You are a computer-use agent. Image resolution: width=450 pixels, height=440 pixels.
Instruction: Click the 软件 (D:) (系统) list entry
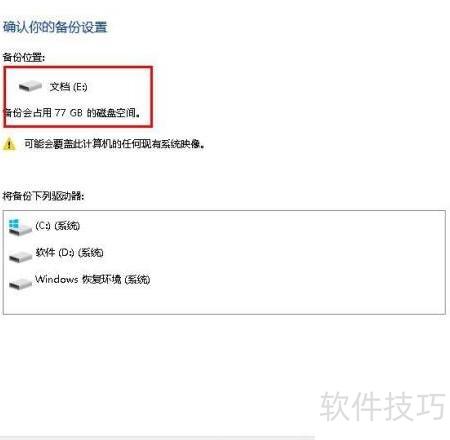[69, 252]
